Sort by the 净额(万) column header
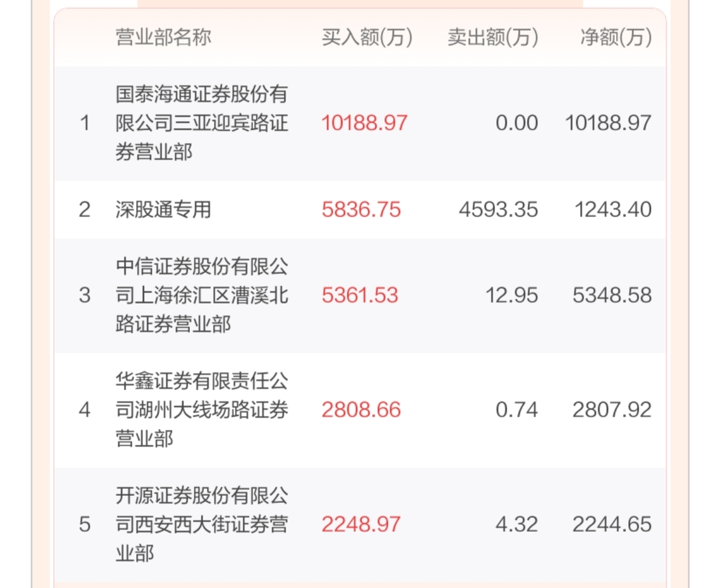718x588 pixels. pyautogui.click(x=616, y=37)
